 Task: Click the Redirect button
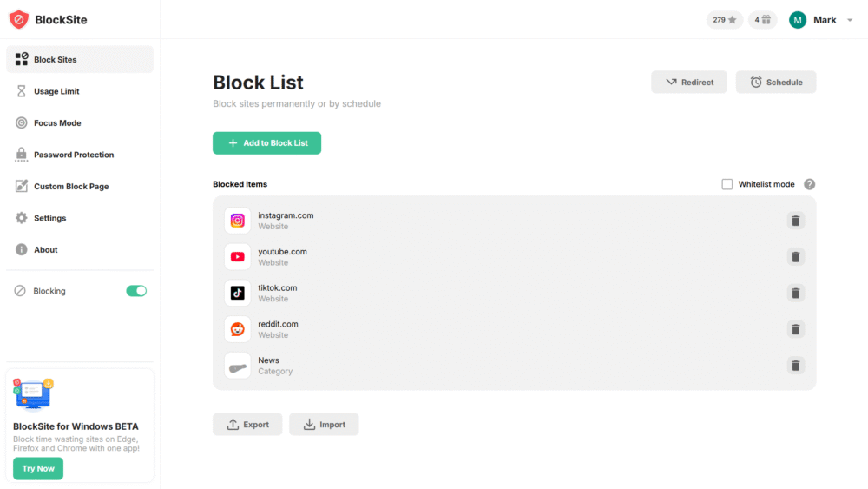coord(689,82)
